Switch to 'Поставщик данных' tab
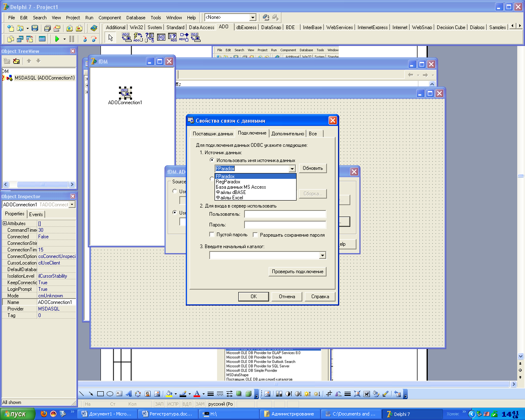Screen dimensions: 525x420 pyautogui.click(x=213, y=134)
